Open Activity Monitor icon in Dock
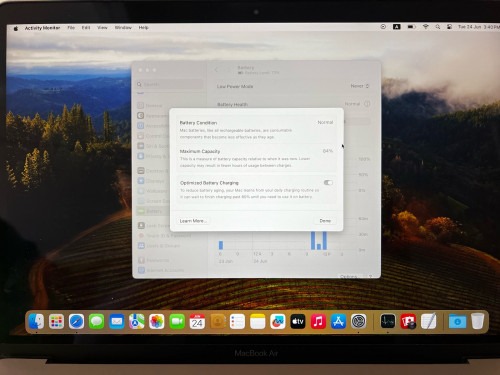The height and width of the screenshot is (375, 500). coord(388,321)
